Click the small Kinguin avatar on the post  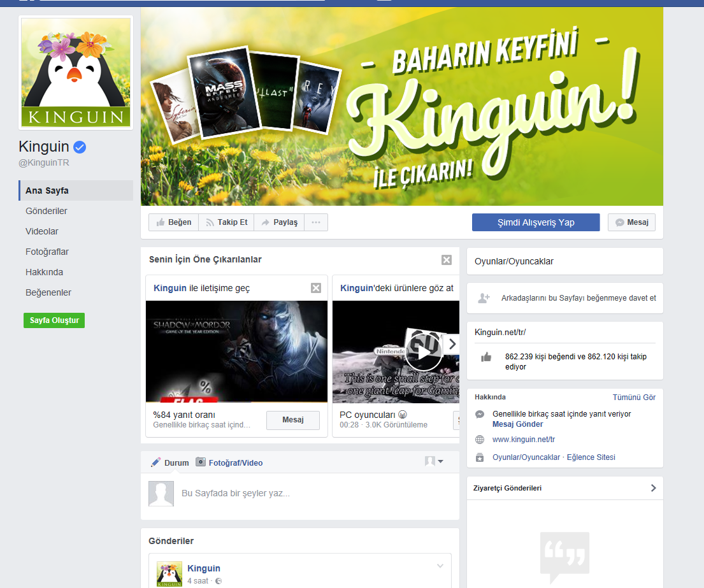(x=169, y=574)
